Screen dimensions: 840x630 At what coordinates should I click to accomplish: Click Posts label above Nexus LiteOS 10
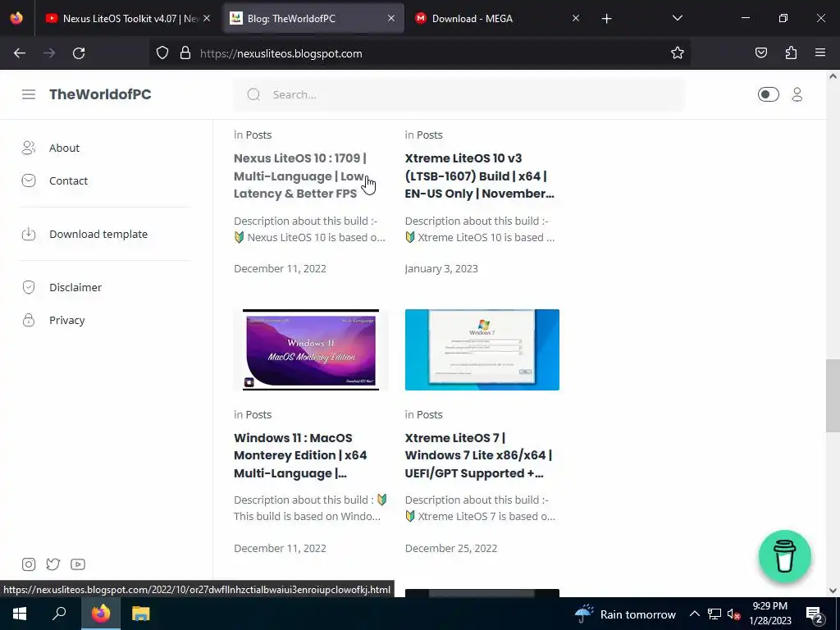tap(258, 135)
